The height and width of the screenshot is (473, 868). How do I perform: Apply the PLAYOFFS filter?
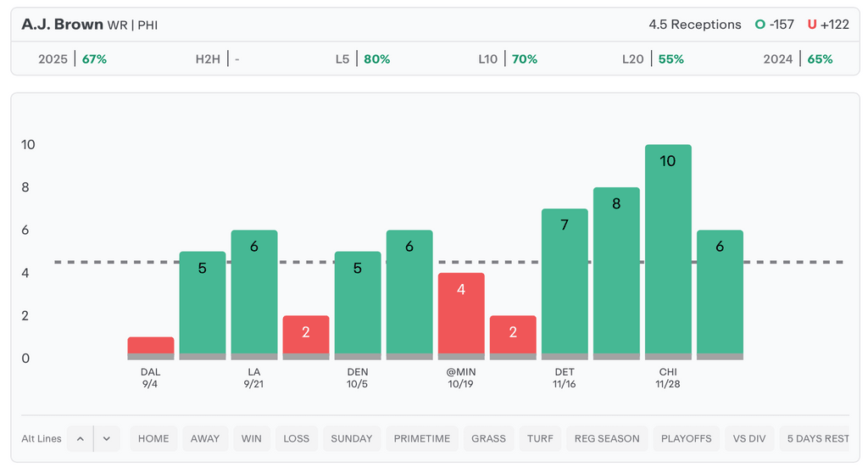687,438
